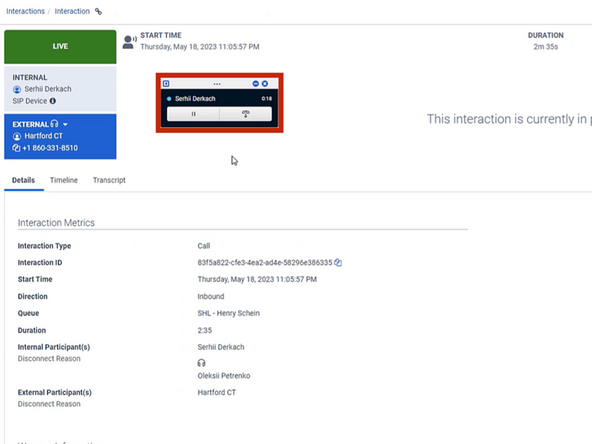The width and height of the screenshot is (592, 444).
Task: Select the Oleksii Petrenko participant name
Action: click(x=224, y=376)
